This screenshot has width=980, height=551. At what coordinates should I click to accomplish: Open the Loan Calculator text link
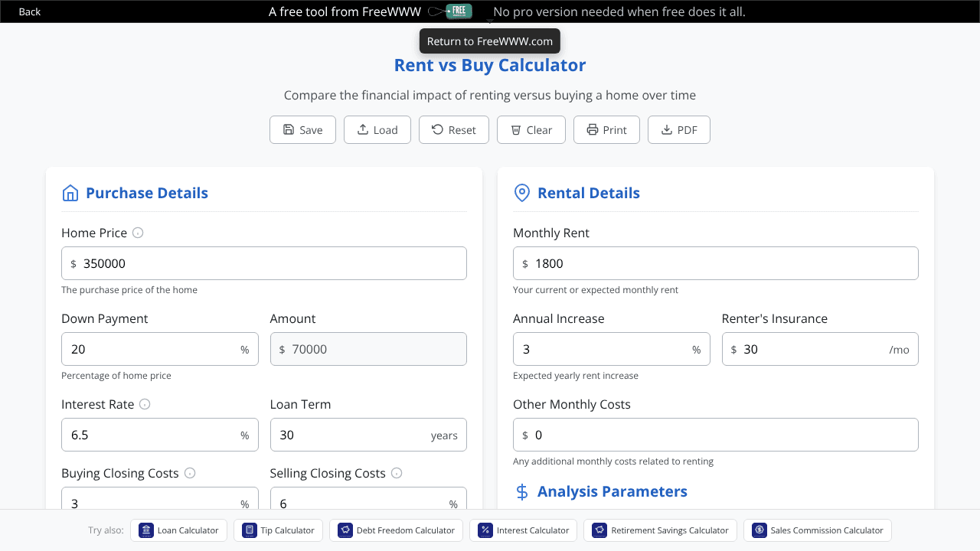pos(188,530)
